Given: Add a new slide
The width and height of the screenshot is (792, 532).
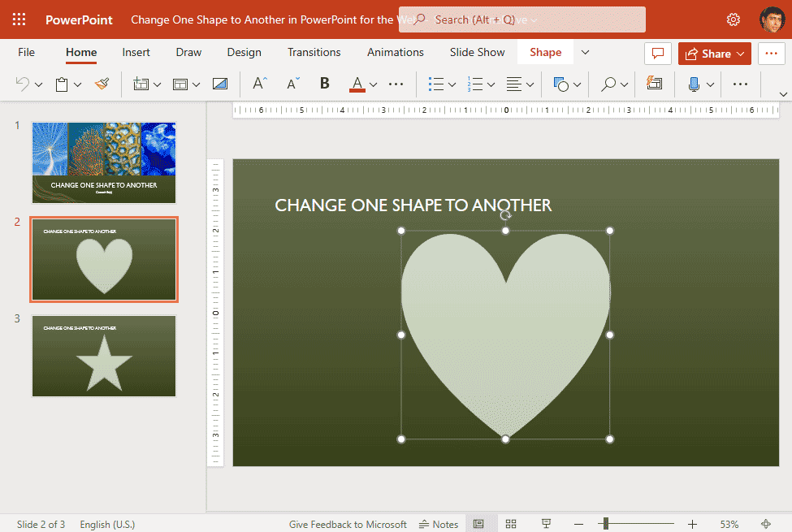Looking at the screenshot, I should 142,84.
